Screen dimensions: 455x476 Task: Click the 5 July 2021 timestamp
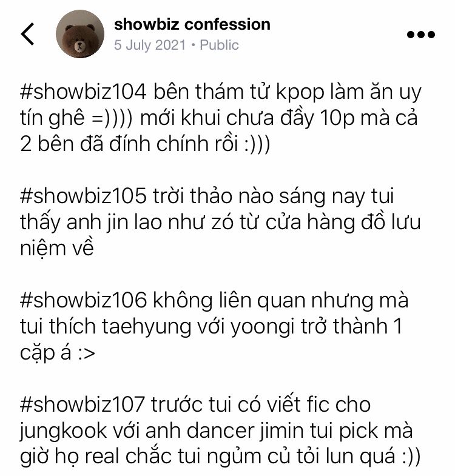150,45
